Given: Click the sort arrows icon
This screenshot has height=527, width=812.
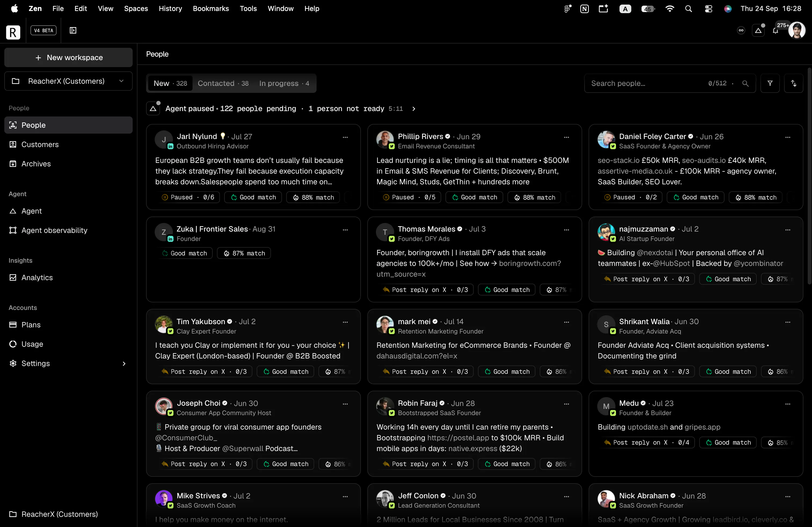Looking at the screenshot, I should coord(793,83).
